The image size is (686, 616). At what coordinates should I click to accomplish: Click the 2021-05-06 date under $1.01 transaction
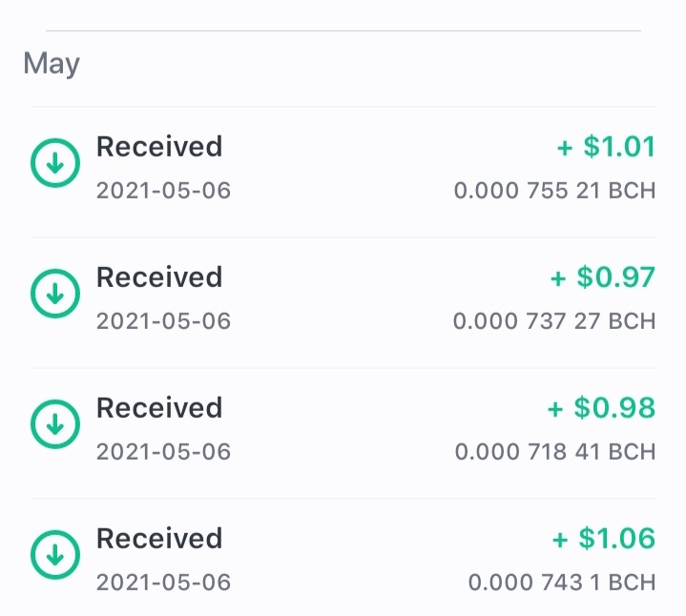tap(163, 191)
